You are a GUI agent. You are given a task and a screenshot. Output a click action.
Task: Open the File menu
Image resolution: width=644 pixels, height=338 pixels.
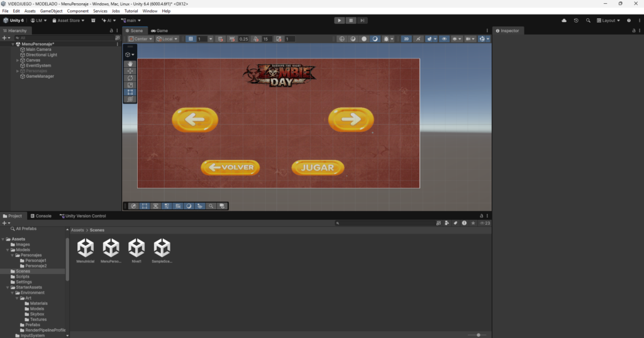[5, 11]
